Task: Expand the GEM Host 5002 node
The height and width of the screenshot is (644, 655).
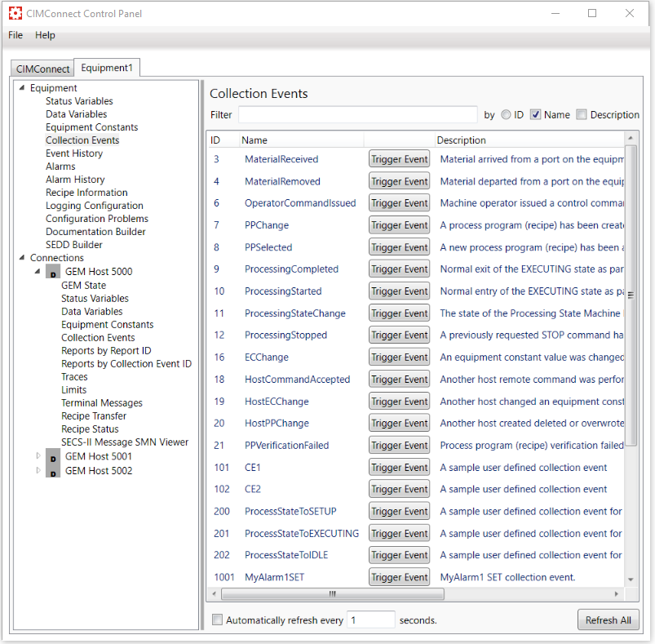Action: (38, 471)
